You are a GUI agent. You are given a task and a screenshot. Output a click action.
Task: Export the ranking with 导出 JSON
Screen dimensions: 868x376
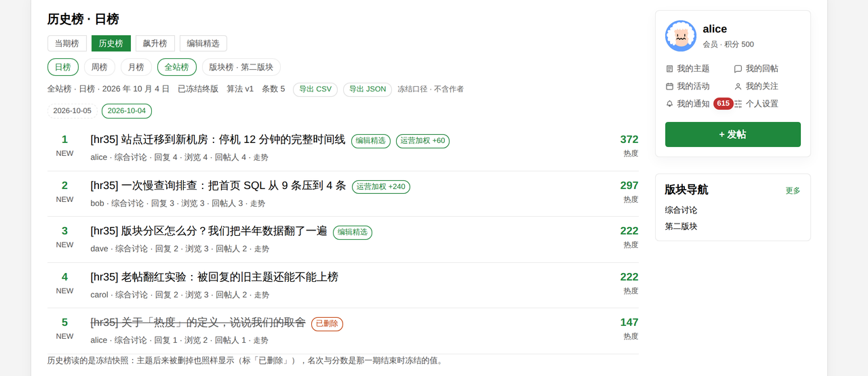[368, 89]
